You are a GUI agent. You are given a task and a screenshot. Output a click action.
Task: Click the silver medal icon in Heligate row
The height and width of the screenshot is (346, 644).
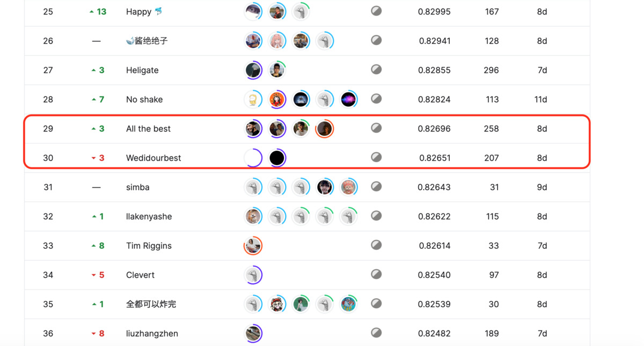pos(376,69)
